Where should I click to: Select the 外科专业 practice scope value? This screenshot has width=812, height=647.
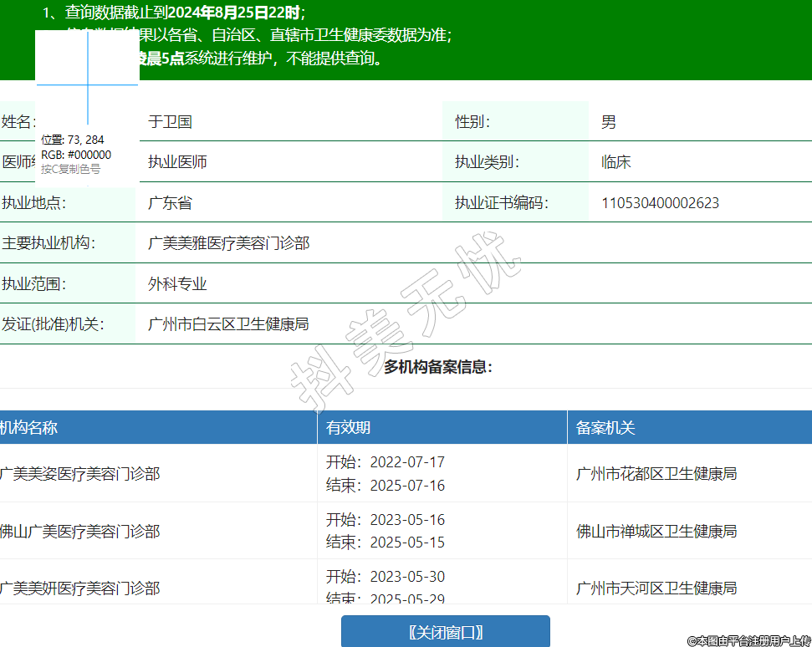point(177,284)
